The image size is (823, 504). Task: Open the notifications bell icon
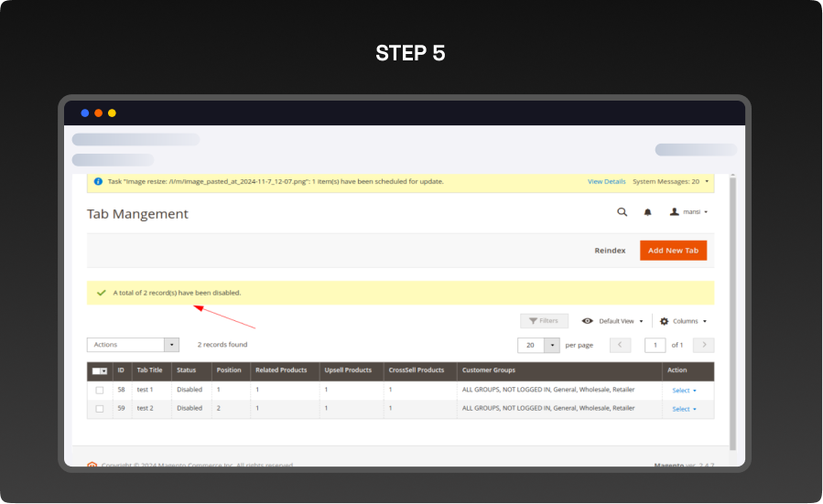pyautogui.click(x=647, y=211)
